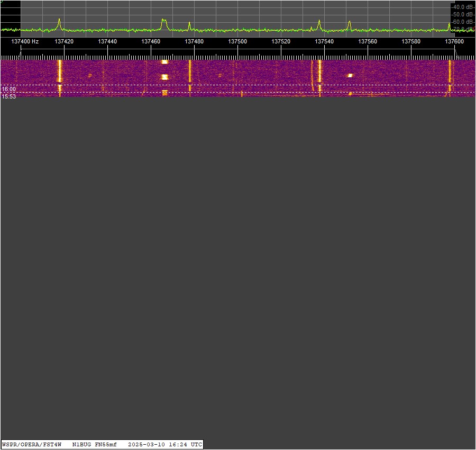Click the 137400 Hz frequency label
Image resolution: width=476 pixels, height=450 pixels.
tap(25, 41)
